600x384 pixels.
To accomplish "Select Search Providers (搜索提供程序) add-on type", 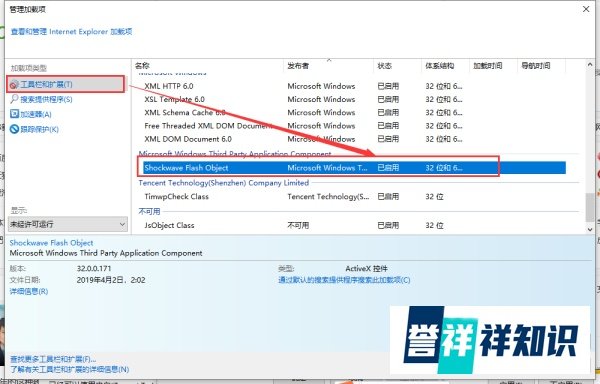I will 46,99.
